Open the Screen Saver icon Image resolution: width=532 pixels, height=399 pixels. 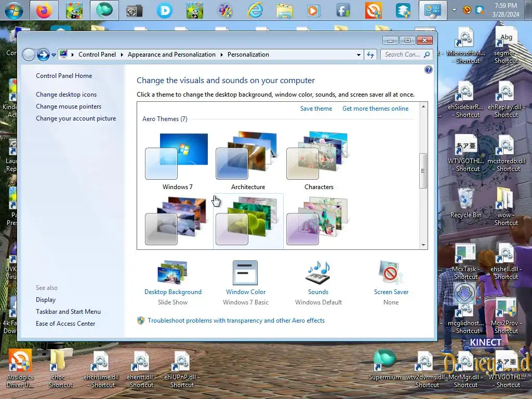[391, 272]
